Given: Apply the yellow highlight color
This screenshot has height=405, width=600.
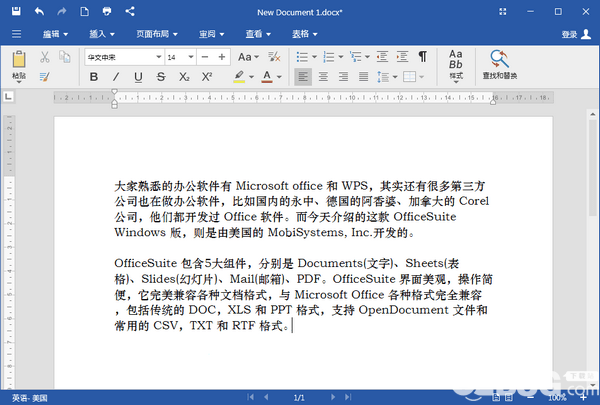Looking at the screenshot, I should point(239,77).
